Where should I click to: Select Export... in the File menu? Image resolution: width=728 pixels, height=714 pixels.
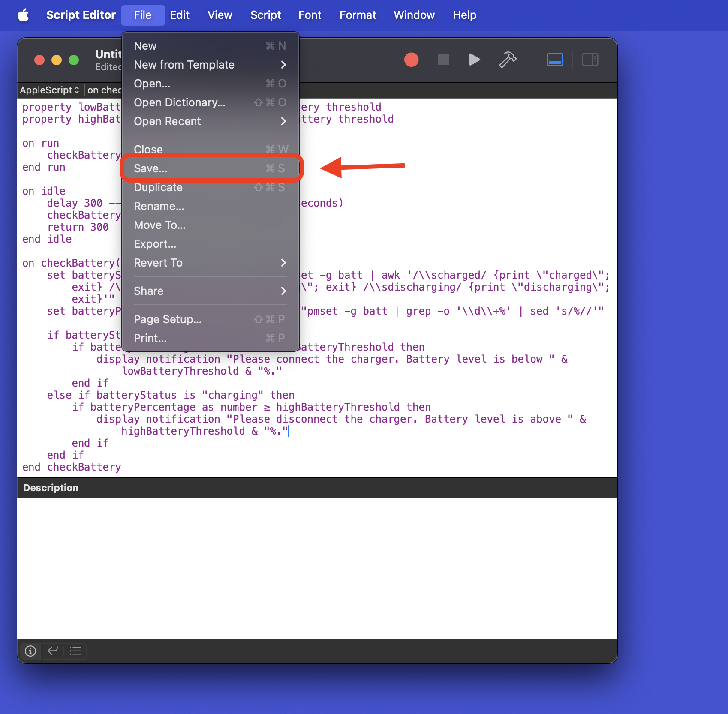155,244
